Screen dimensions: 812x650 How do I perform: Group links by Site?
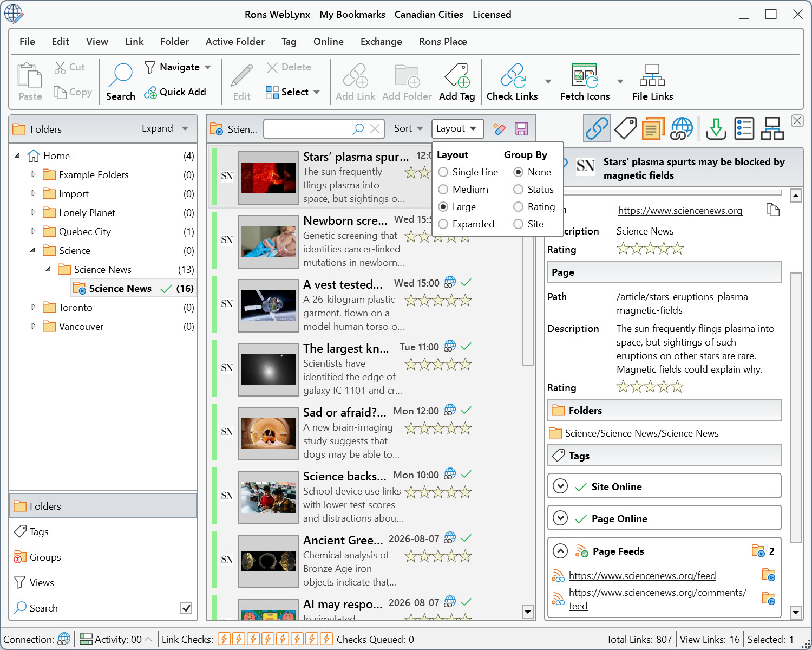528,224
